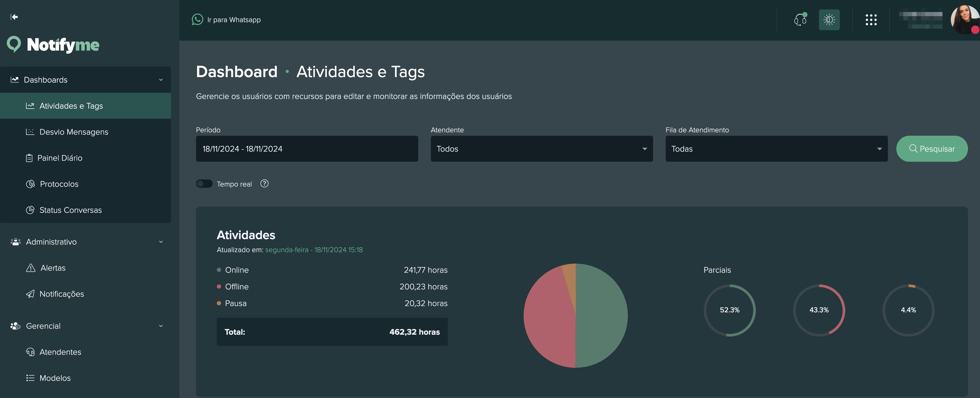Open the apps grid icon

pos(871,20)
